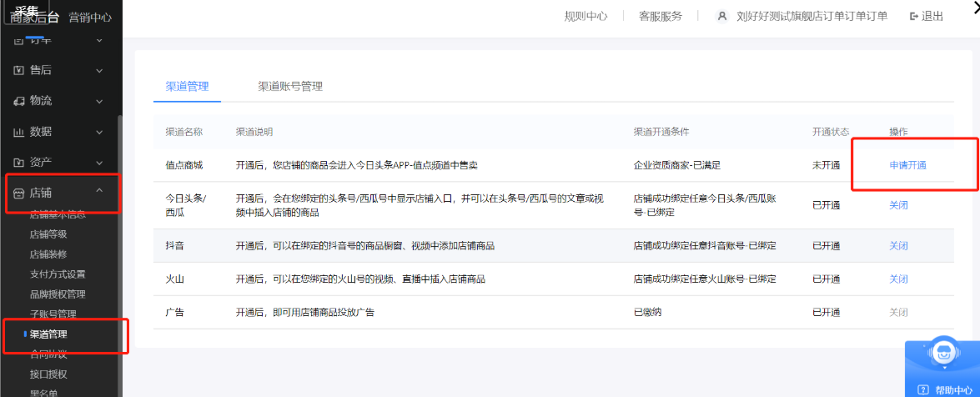The image size is (980, 397).
Task: Click the 广告 channel name cell
Action: click(x=175, y=312)
